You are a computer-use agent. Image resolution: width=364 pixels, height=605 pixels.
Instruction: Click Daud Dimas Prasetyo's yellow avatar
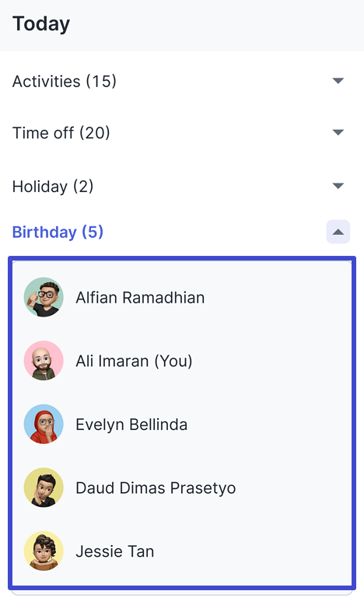44,488
